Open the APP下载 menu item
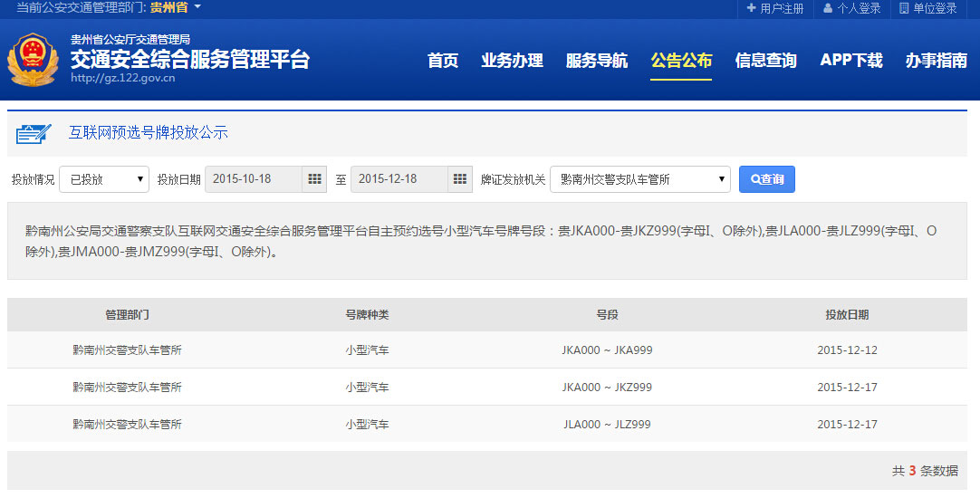Image resolution: width=980 pixels, height=498 pixels. click(x=851, y=61)
